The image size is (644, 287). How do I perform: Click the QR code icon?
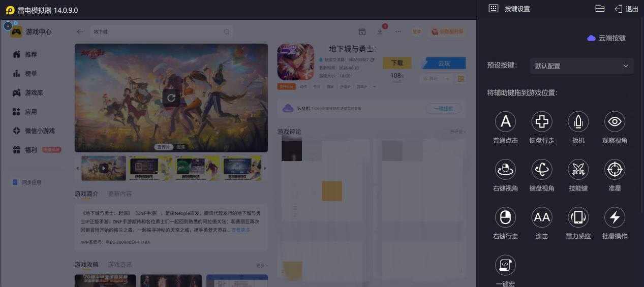(461, 79)
